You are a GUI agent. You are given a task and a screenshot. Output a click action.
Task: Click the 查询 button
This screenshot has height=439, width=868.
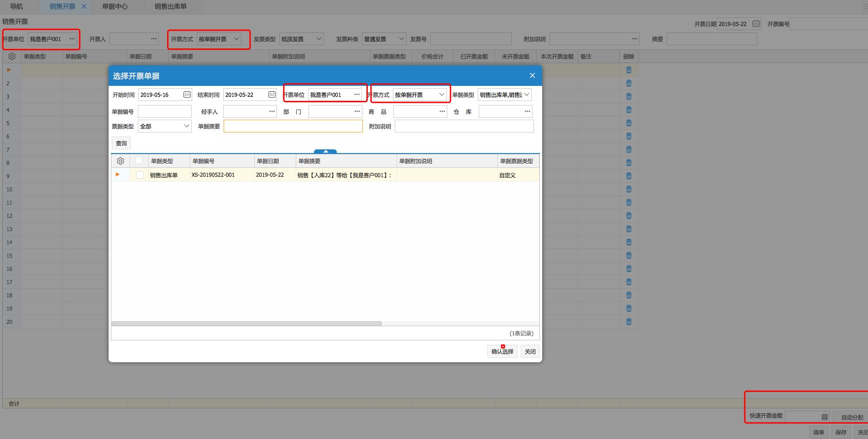[121, 143]
